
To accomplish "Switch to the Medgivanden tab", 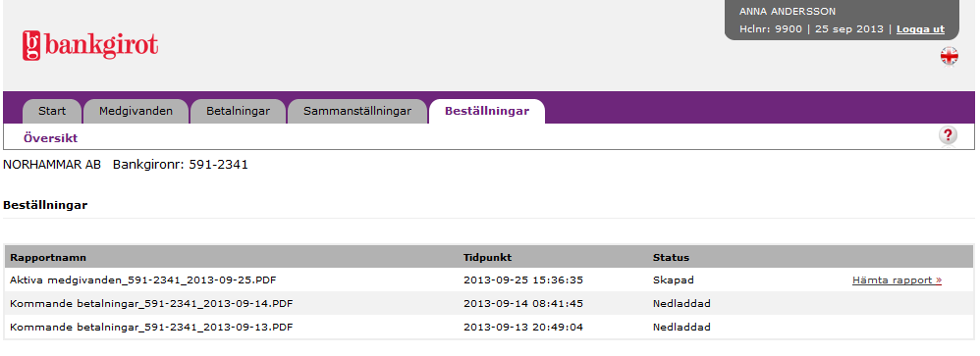I will (x=136, y=111).
